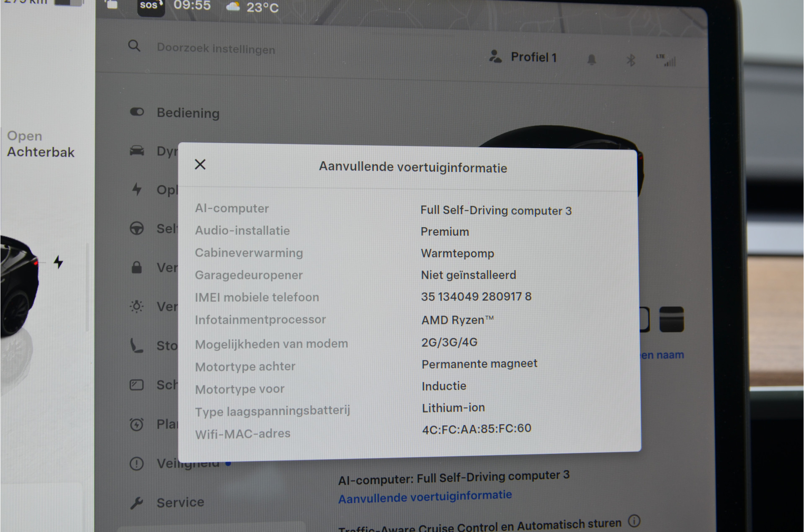
Task: Tap the padlock menu icon
Action: tap(137, 267)
